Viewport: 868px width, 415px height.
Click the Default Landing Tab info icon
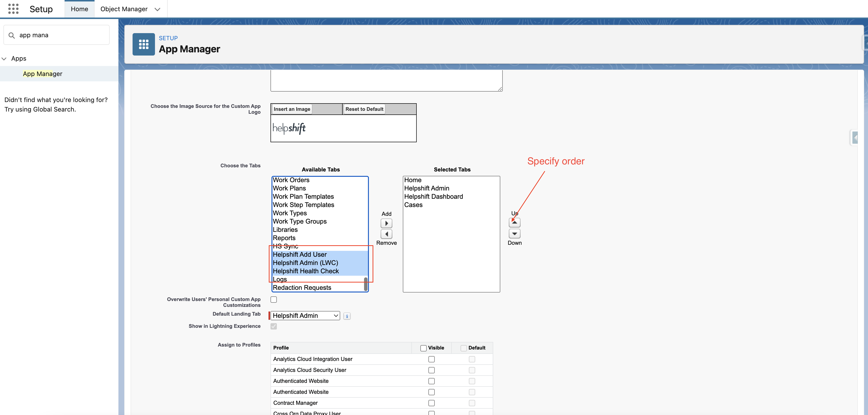(x=347, y=316)
